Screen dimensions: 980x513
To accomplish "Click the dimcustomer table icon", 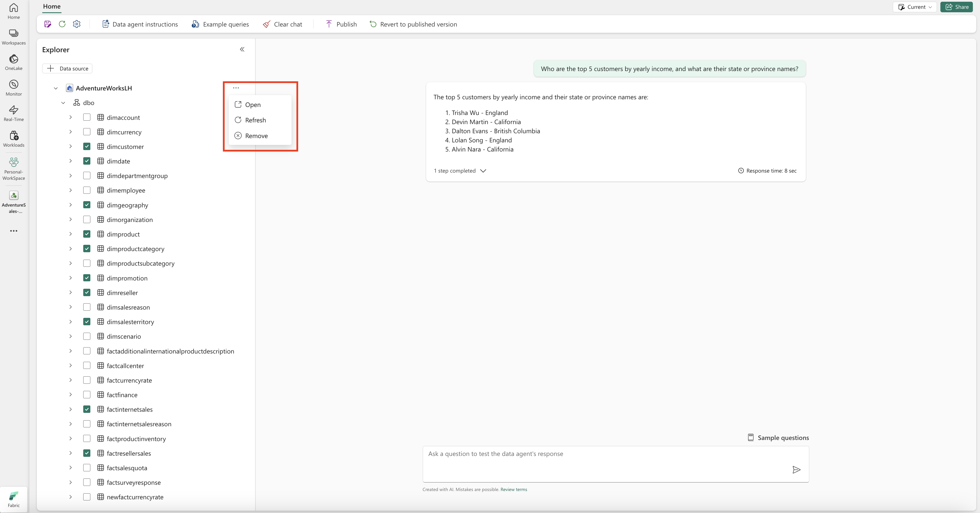I will 100,147.
